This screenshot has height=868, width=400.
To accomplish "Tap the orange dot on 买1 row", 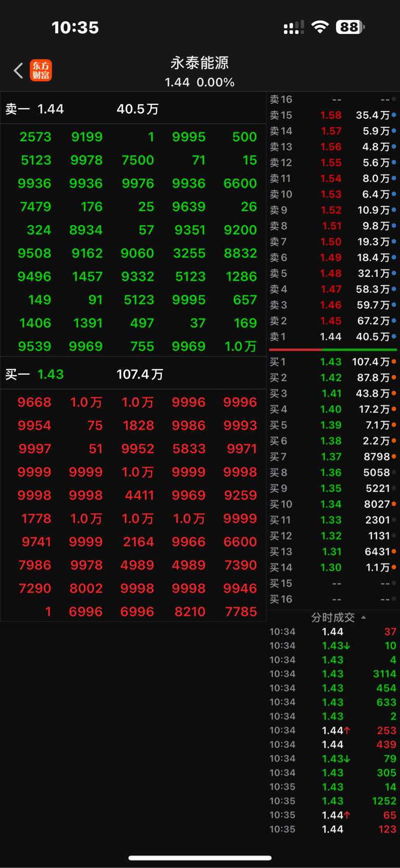I will [x=394, y=361].
